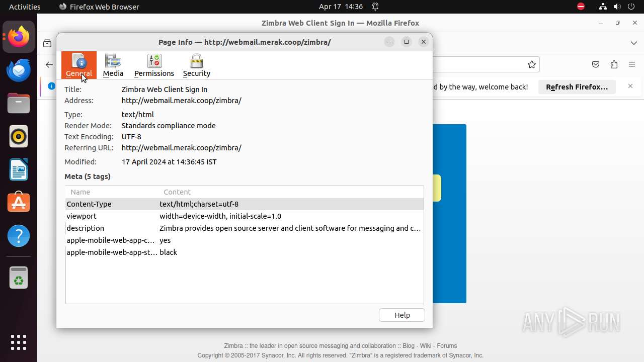Launch Thunderbird Mail from the dock

pyautogui.click(x=19, y=70)
